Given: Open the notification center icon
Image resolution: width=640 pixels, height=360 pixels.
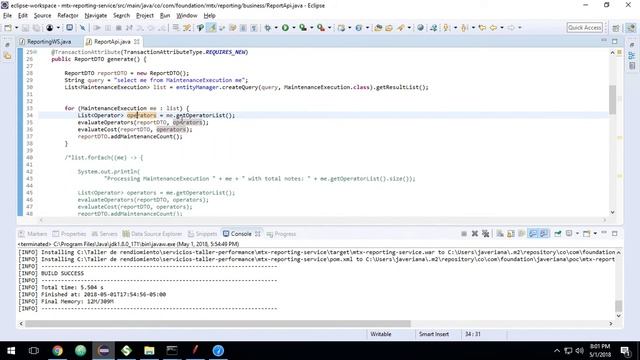Looking at the screenshot, I should point(625,351).
